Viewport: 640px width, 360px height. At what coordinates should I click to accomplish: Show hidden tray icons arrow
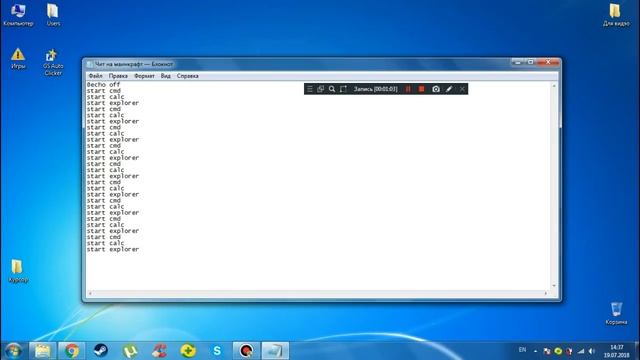pyautogui.click(x=536, y=351)
